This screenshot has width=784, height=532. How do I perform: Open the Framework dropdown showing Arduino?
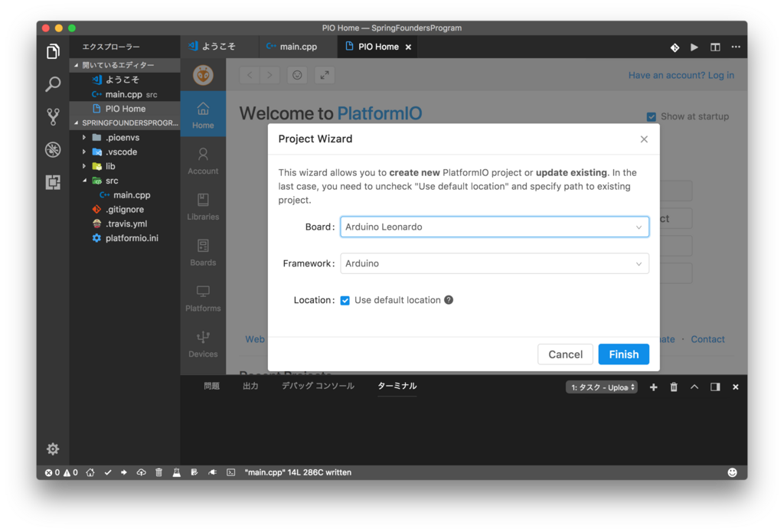coord(495,263)
